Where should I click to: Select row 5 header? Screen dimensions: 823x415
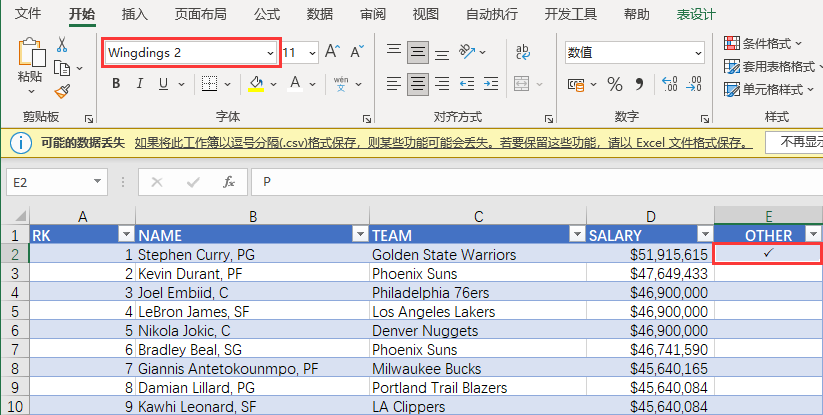point(15,312)
